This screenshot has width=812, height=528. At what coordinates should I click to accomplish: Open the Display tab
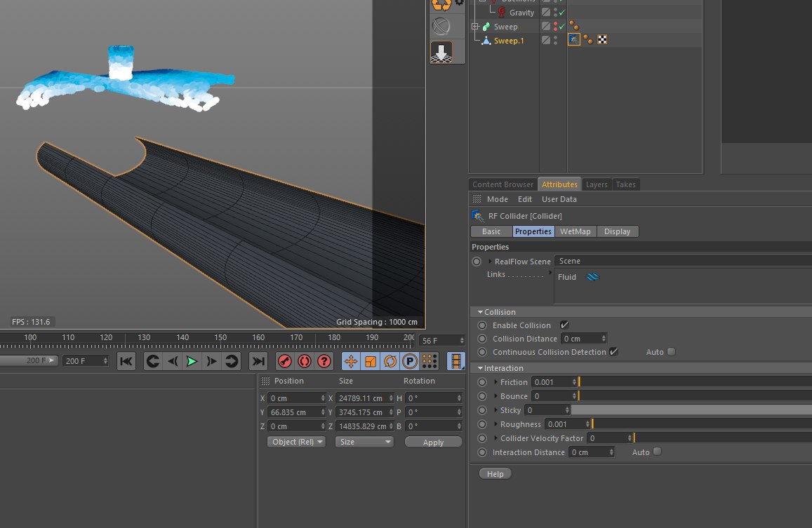(x=618, y=231)
